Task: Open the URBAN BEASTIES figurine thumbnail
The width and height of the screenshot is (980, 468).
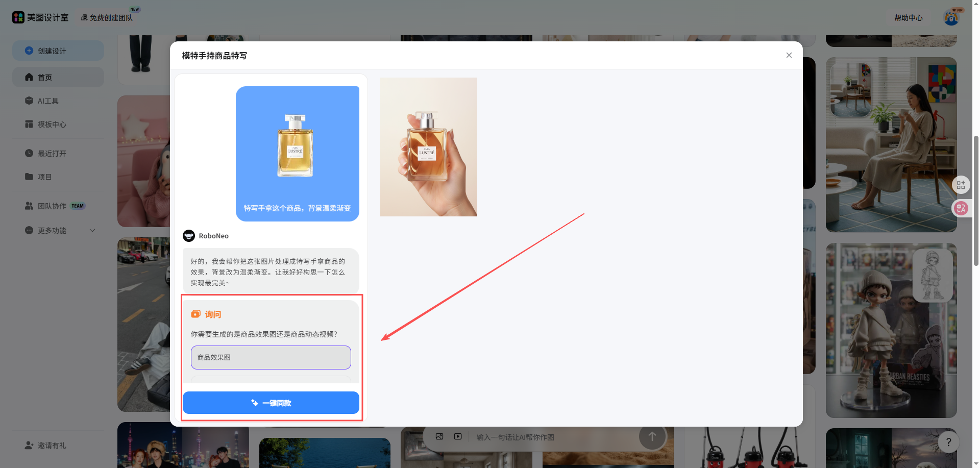Action: tap(891, 331)
